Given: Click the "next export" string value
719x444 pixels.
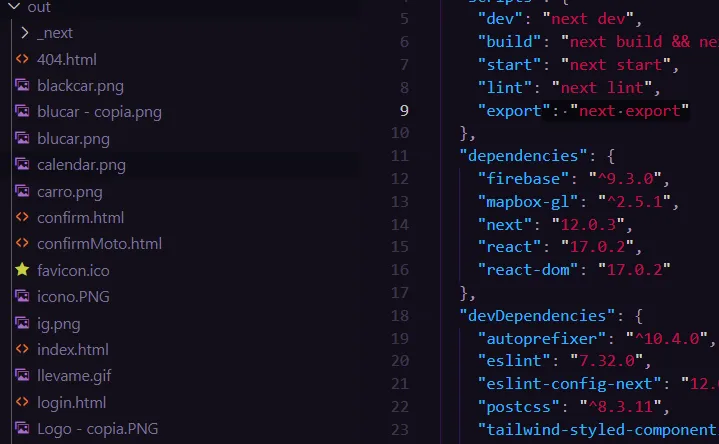Looking at the screenshot, I should 630,111.
